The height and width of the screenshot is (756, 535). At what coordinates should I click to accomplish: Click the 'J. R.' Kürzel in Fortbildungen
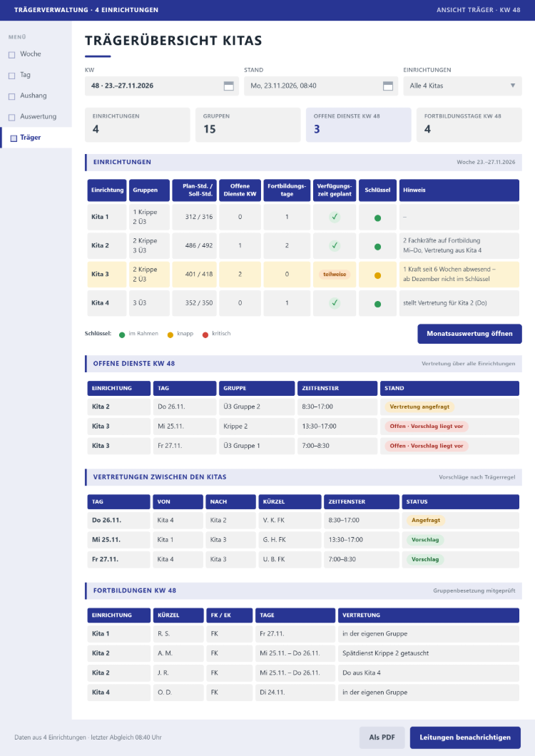pos(178,673)
